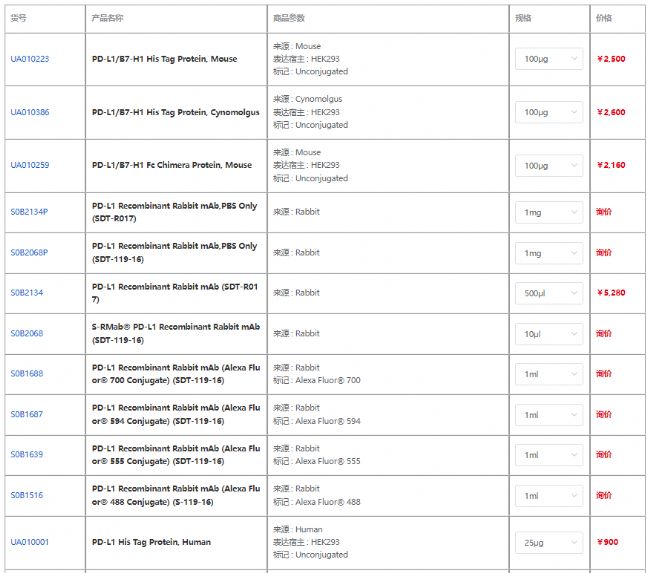Image resolution: width=650 pixels, height=573 pixels.
Task: Click PD-L1/B7-H1 Fc Chimera Protein, Mouse
Action: click(172, 165)
